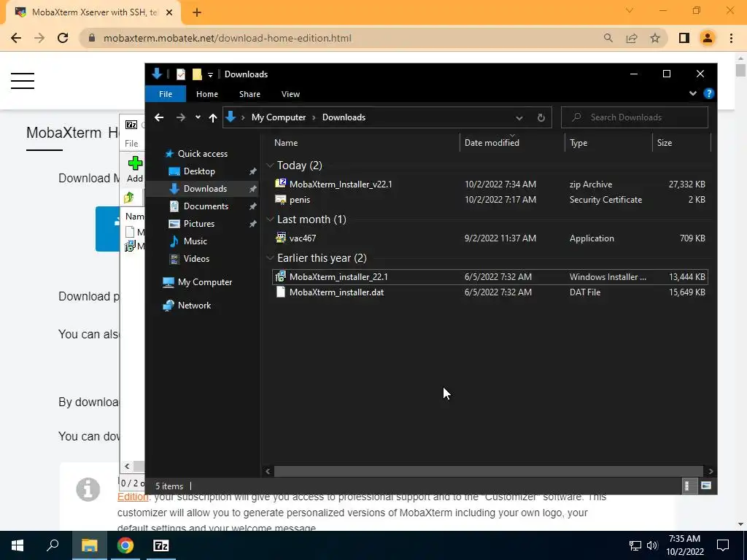Open taskbar search magnifier

click(x=53, y=545)
